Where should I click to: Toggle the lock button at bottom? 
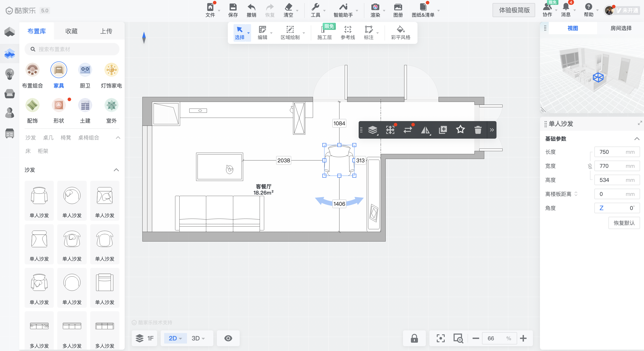(414, 338)
